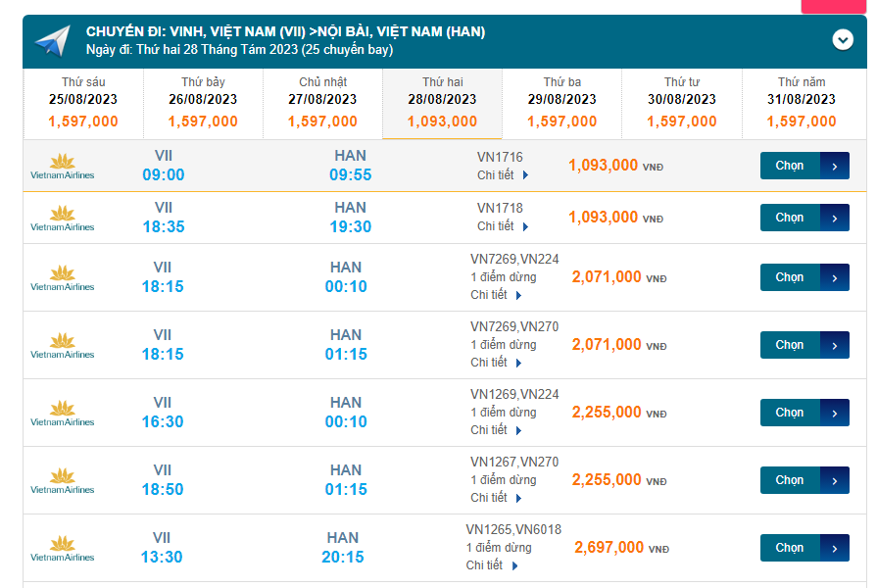Viewport: 877px width, 588px height.
Task: Click Chọn for flight VN1716
Action: (804, 166)
